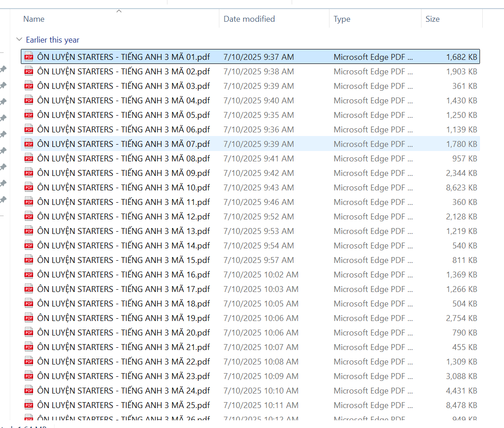Click PDF icon of MÃ 13.pdf file
This screenshot has width=504, height=428.
[x=29, y=231]
